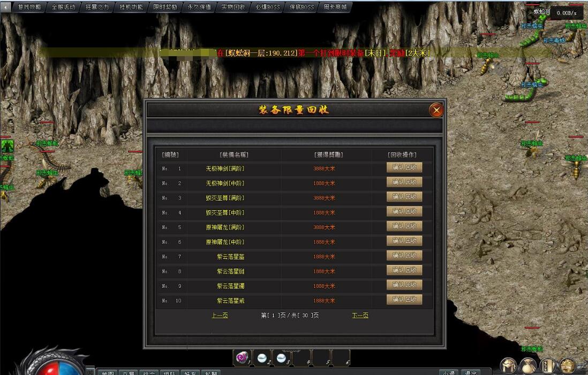Image resolution: width=588 pixels, height=375 pixels.
Task: Select empty quick slot 5
Action: tap(321, 358)
